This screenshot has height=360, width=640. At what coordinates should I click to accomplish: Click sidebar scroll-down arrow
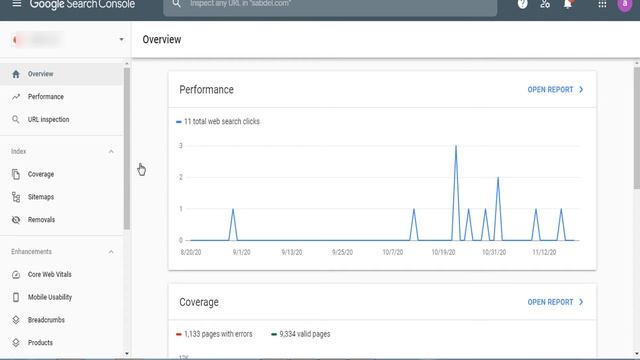[127, 353]
